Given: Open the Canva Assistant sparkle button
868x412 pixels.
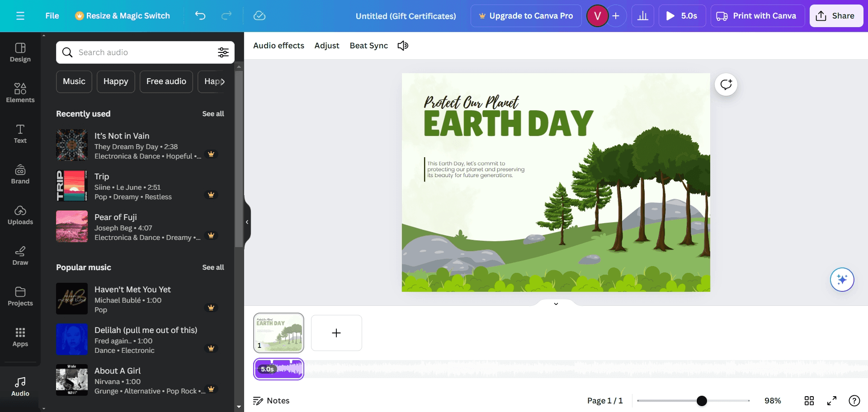Looking at the screenshot, I should pyautogui.click(x=842, y=280).
